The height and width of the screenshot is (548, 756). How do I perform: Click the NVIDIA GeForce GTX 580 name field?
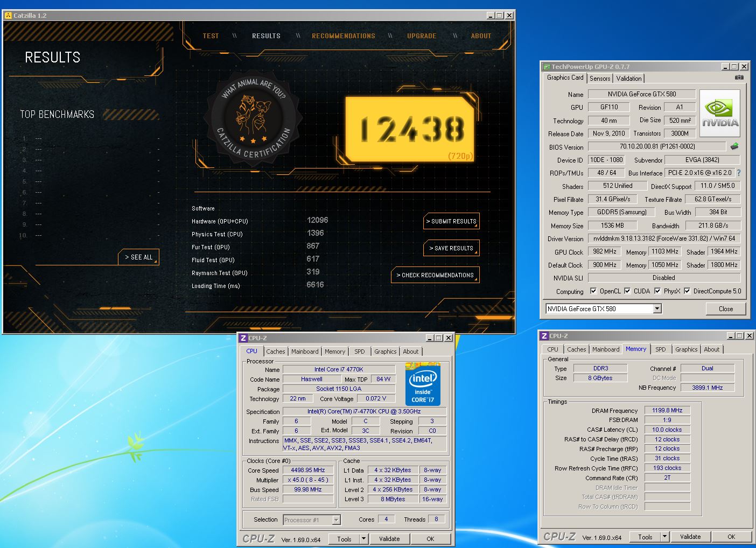[642, 94]
